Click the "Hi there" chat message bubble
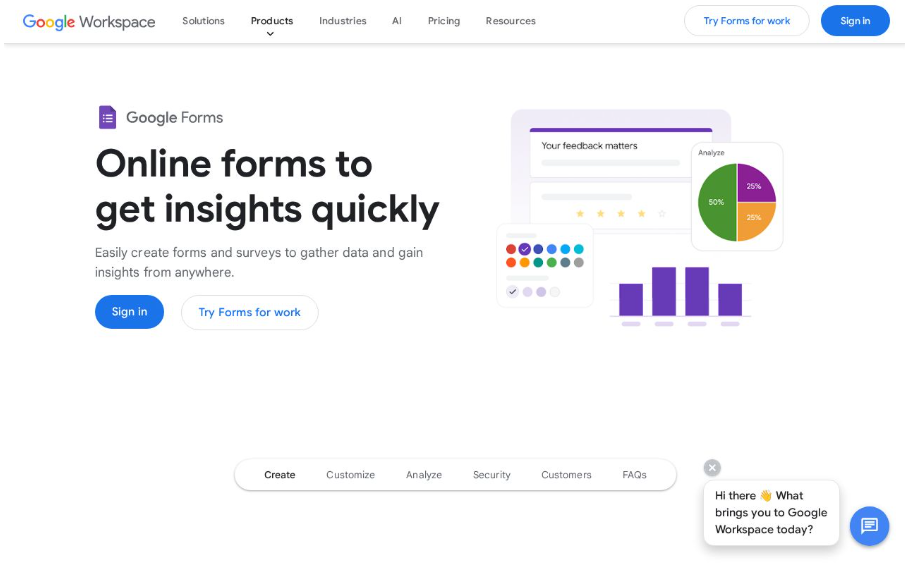The width and height of the screenshot is (905, 573). click(x=770, y=512)
